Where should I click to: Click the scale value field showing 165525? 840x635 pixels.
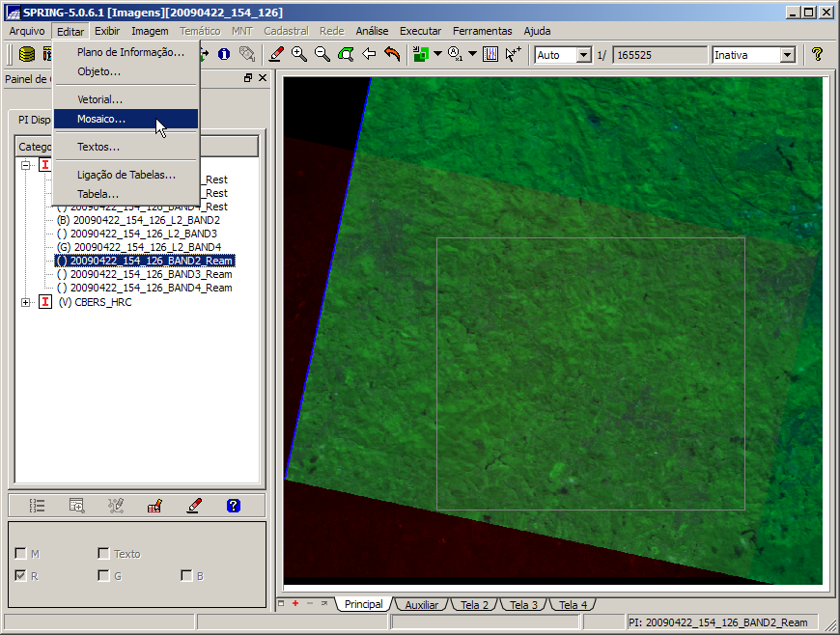(x=658, y=55)
